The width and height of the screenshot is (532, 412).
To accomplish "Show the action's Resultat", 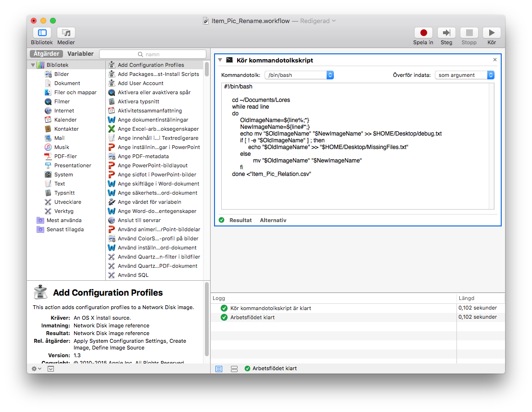I will pos(241,220).
